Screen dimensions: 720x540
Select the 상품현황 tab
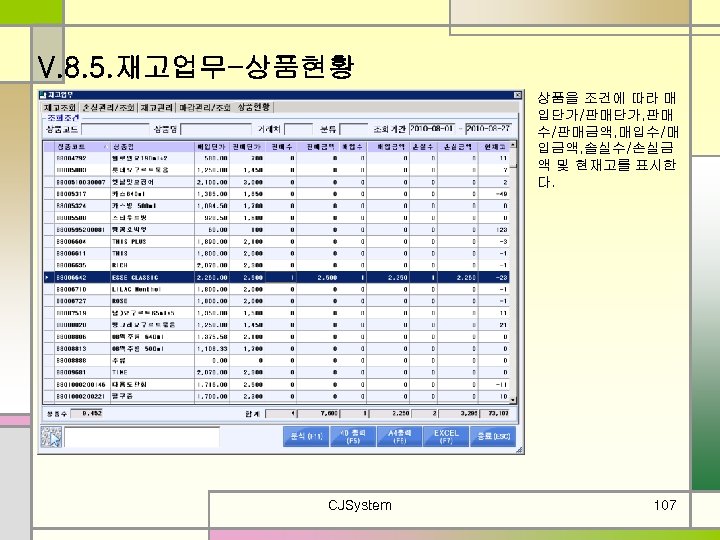pyautogui.click(x=253, y=107)
